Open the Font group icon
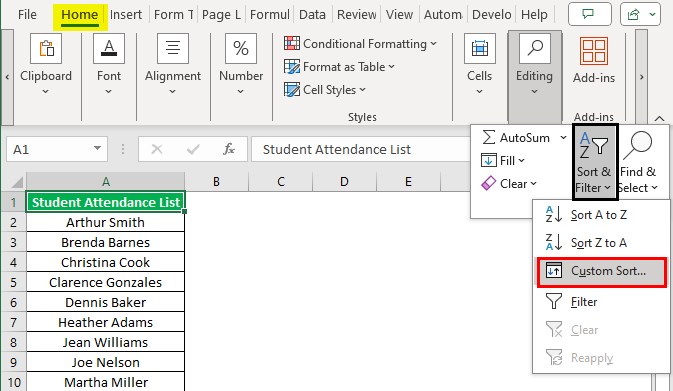Screen dimensions: 673x391 109,48
